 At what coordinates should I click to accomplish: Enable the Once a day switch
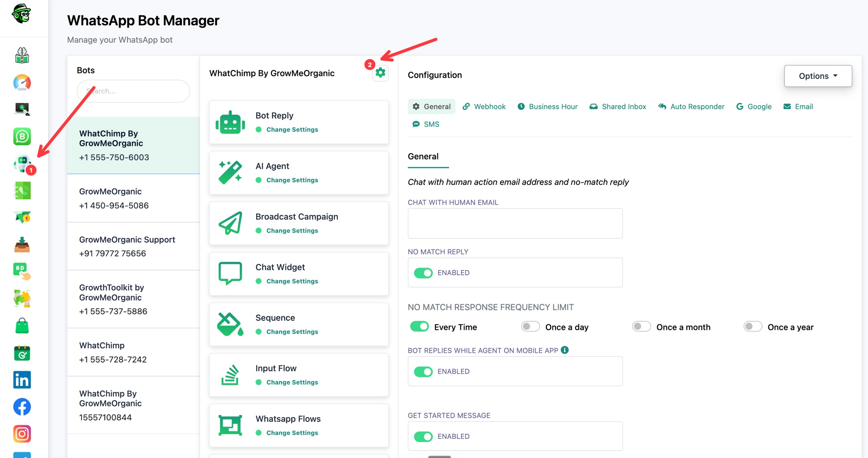pyautogui.click(x=530, y=326)
